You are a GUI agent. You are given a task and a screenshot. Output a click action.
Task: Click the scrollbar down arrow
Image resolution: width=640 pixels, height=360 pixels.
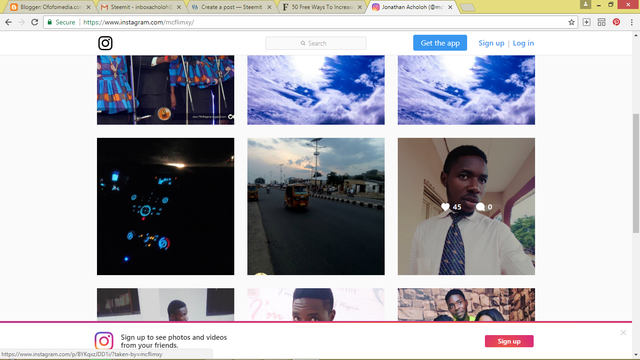point(636,355)
